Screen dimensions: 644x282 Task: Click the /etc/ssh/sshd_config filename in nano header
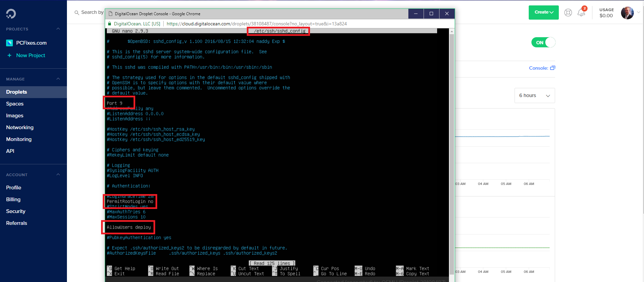(280, 31)
